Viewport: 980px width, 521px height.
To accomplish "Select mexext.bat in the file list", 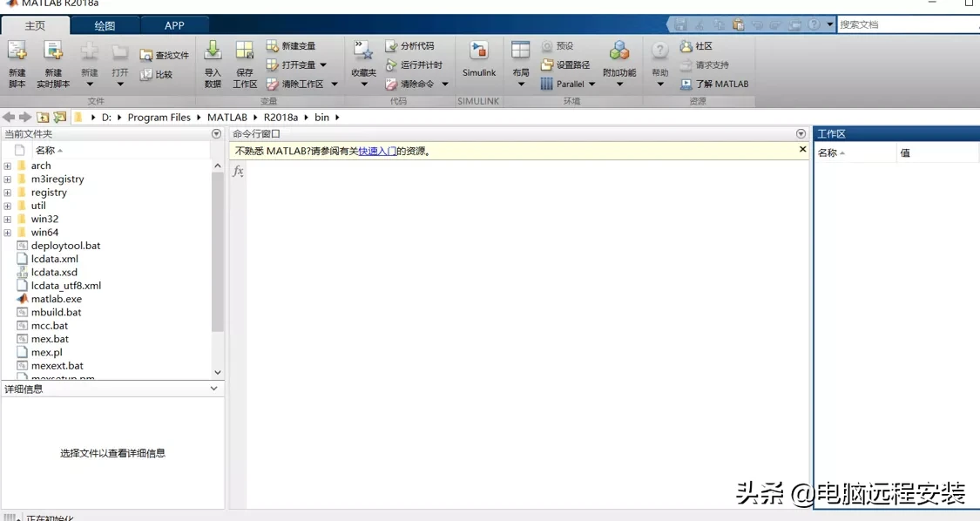I will coord(57,366).
